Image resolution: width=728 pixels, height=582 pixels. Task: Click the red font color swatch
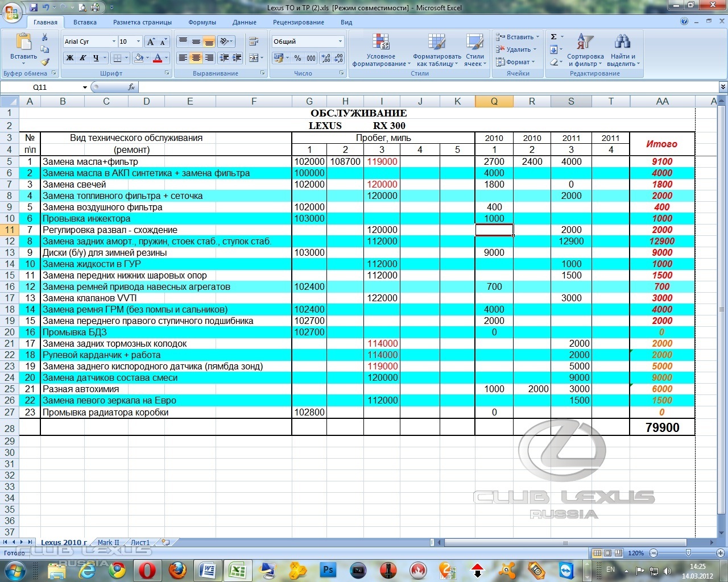[x=158, y=58]
